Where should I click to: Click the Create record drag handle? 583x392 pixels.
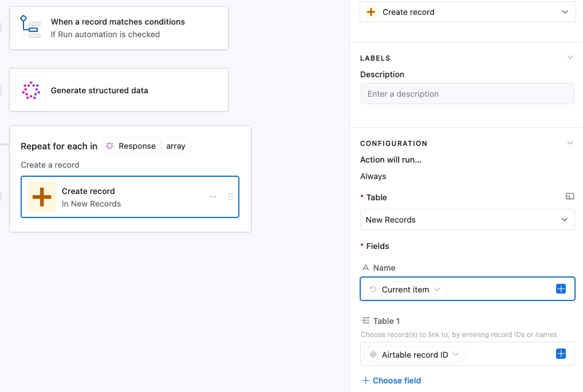click(x=231, y=197)
